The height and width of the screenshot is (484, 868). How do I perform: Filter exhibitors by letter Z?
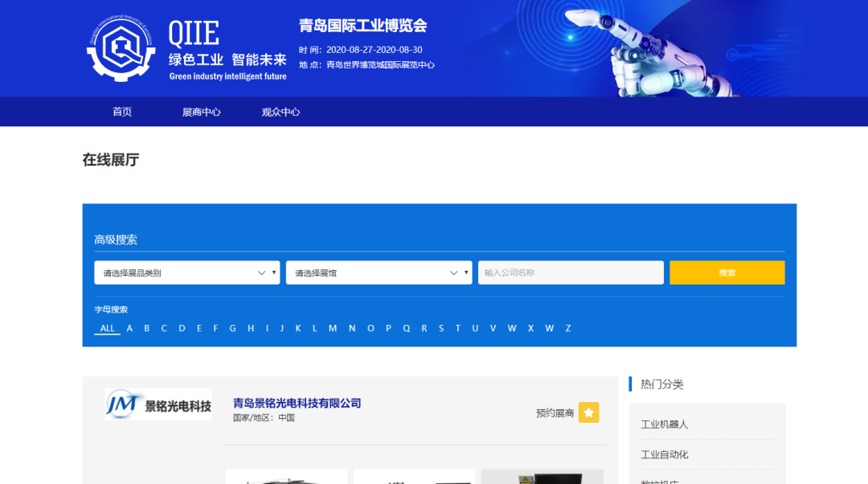[x=568, y=328]
